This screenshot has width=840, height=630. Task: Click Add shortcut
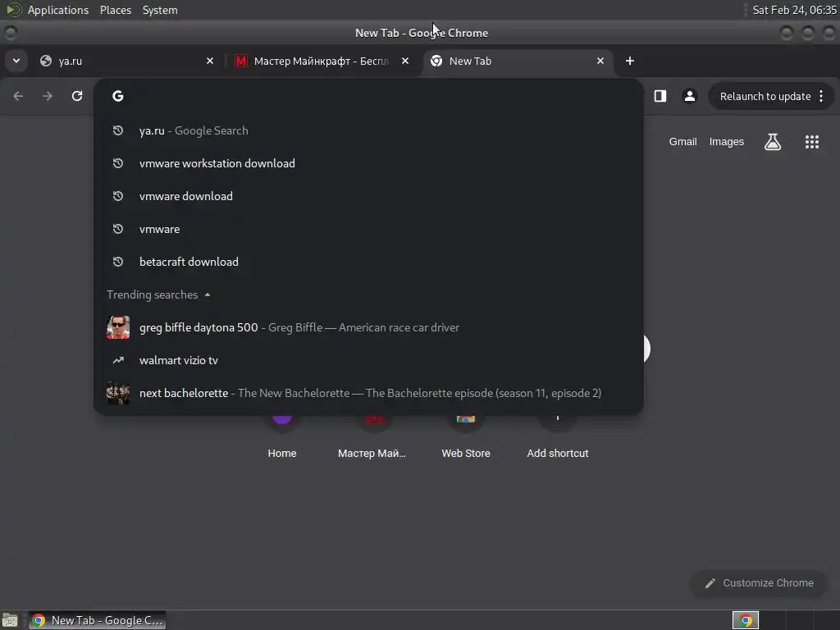558,438
